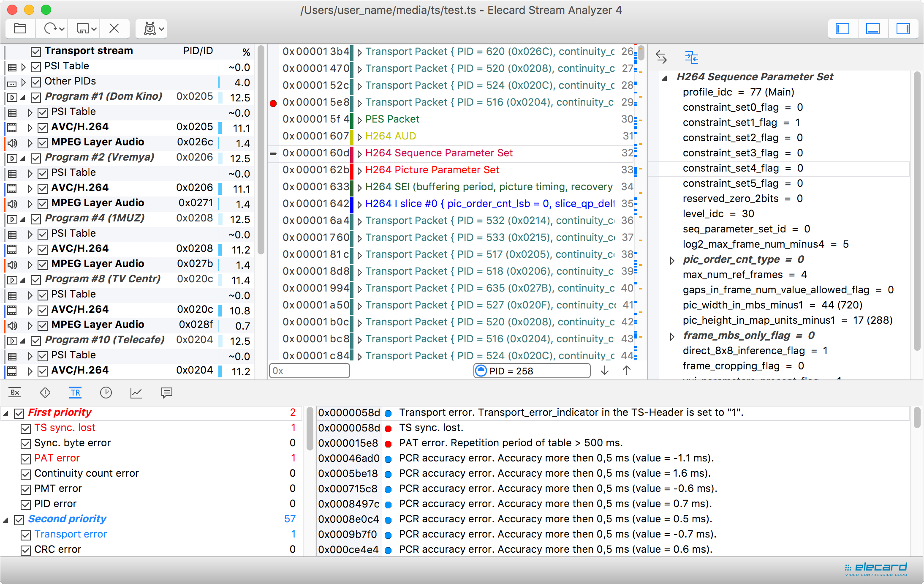Expand the PES Packet row

(359, 120)
